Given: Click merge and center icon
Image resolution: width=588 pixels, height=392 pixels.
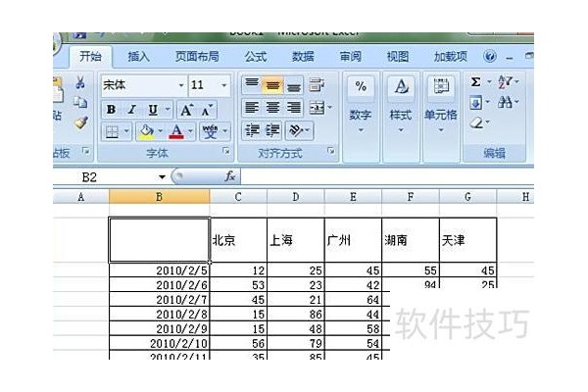Looking at the screenshot, I should click(317, 108).
